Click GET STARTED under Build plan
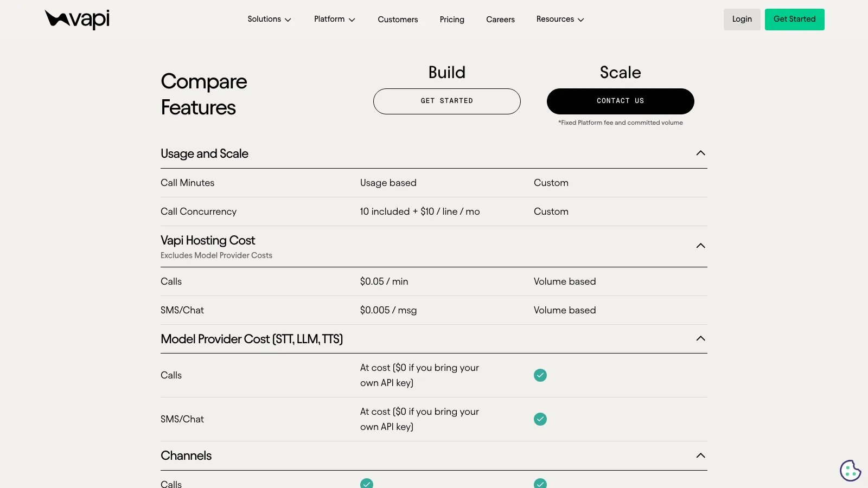 (x=447, y=101)
